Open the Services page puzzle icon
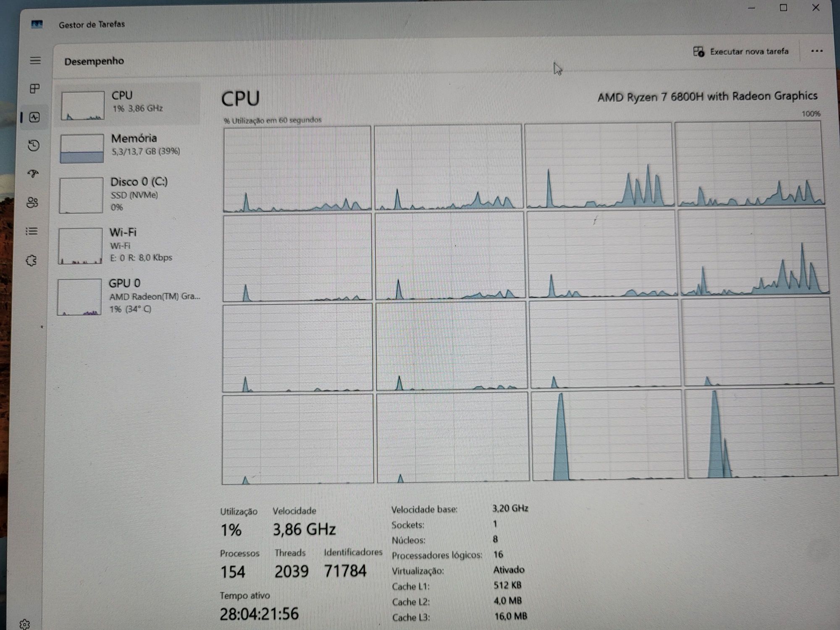The width and height of the screenshot is (840, 630). [31, 260]
